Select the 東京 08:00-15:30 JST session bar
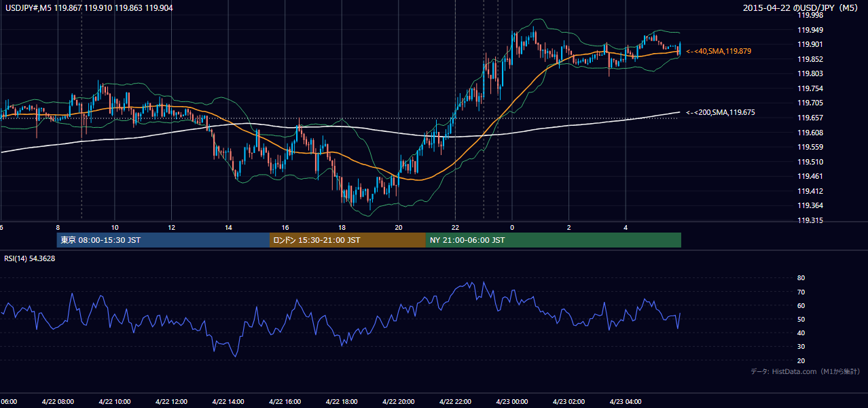 click(164, 240)
